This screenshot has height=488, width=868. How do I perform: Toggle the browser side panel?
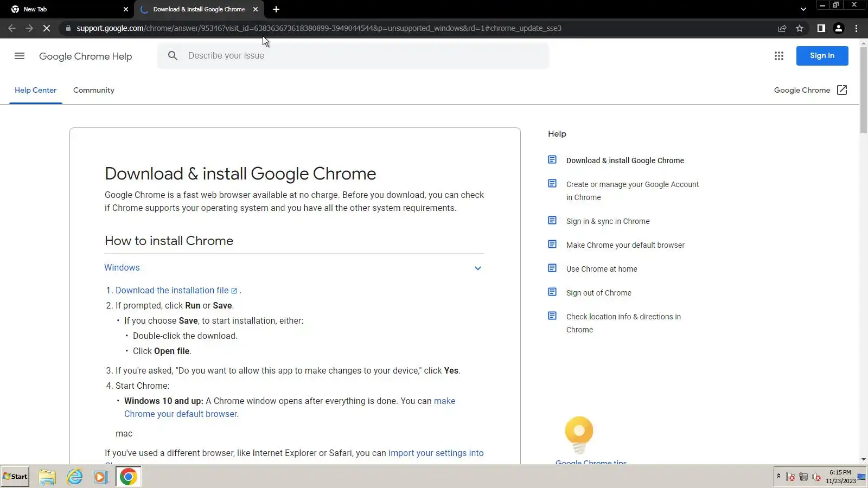[x=821, y=28]
